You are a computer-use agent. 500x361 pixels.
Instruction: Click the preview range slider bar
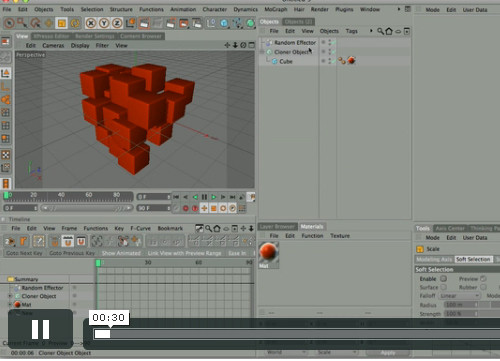click(87, 208)
